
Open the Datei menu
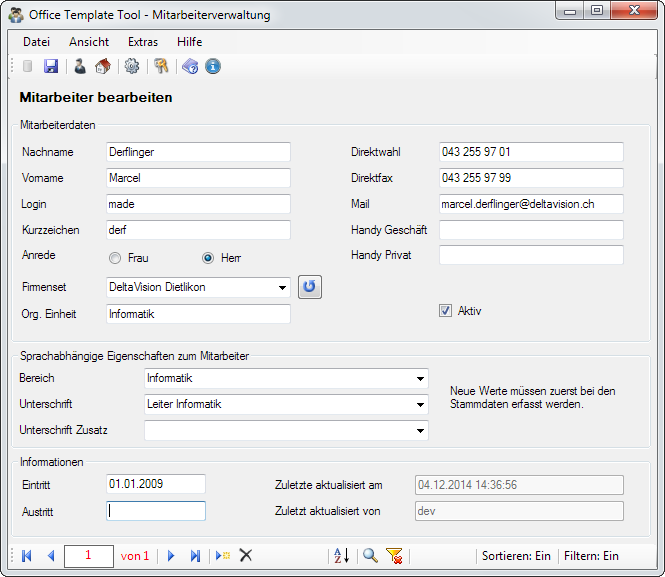(36, 42)
